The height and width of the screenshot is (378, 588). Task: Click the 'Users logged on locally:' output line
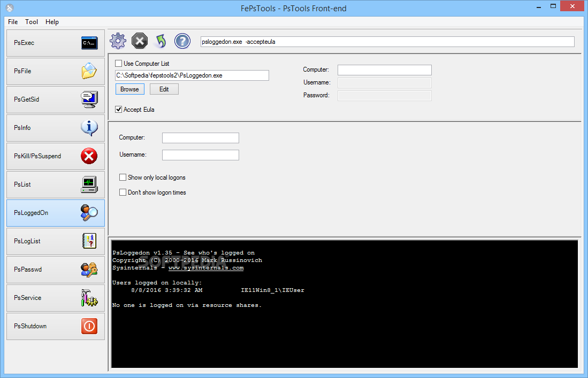tap(157, 283)
